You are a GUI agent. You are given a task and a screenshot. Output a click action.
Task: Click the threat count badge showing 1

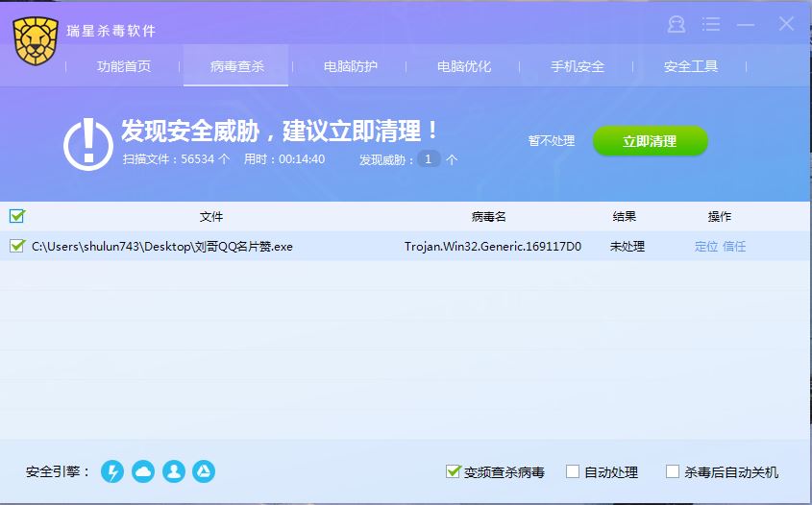coord(429,158)
